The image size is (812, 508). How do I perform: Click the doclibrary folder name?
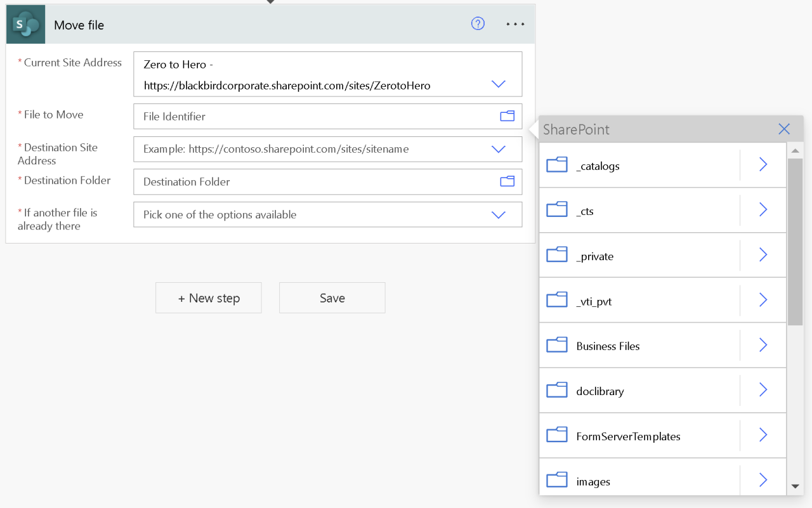[600, 391]
